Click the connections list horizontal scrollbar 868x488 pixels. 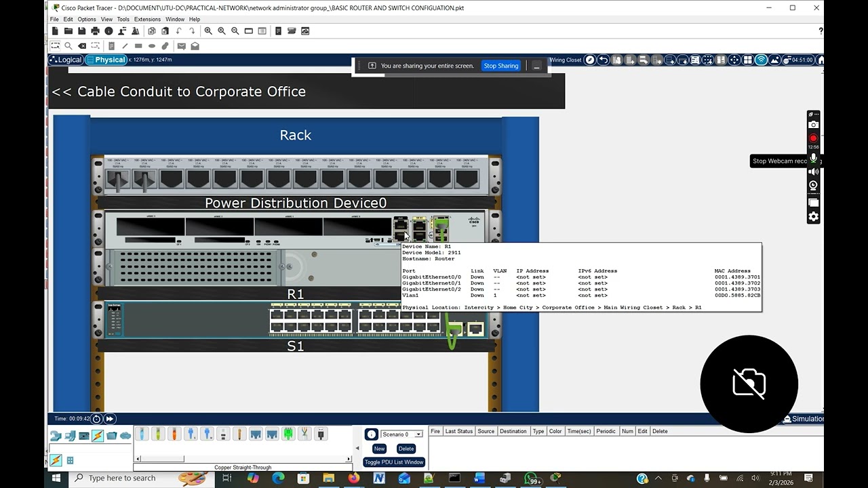tap(243, 459)
